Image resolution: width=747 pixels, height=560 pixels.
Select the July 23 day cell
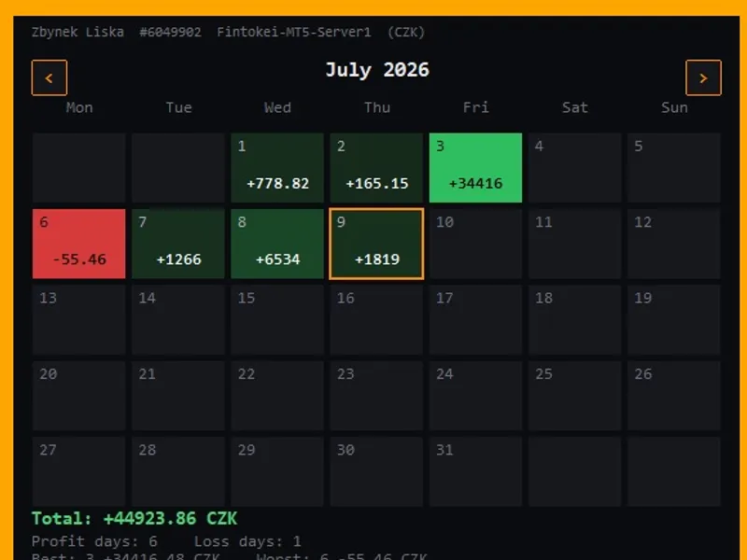[x=376, y=396]
